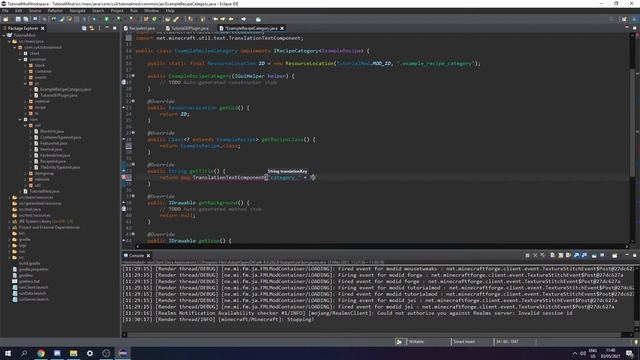Open the Help menu
The height and width of the screenshot is (360, 640).
[170, 11]
